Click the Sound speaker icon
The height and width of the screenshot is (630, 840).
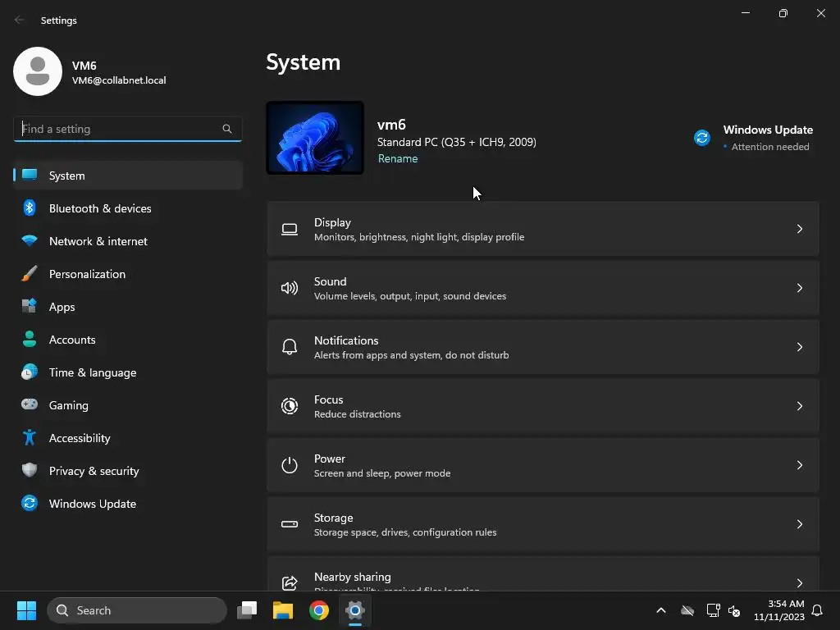click(x=290, y=288)
